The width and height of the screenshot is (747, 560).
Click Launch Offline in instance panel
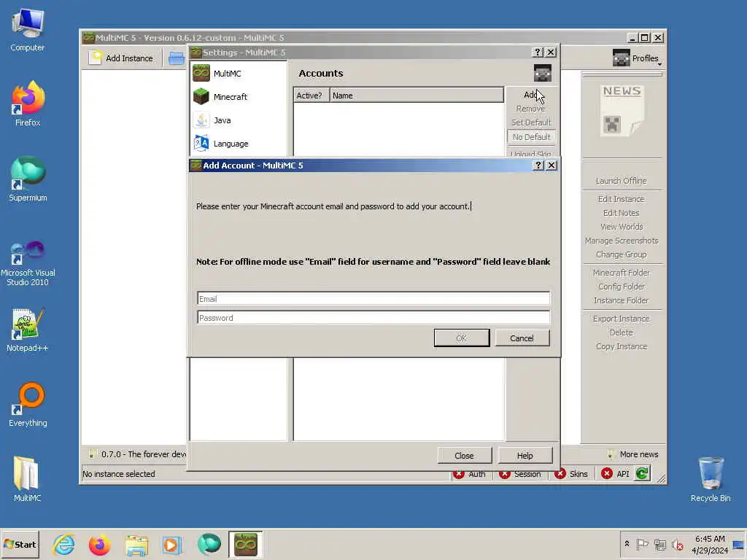coord(622,181)
